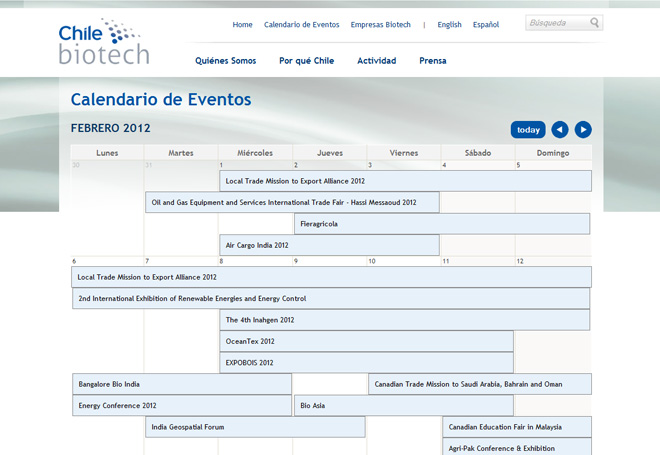The height and width of the screenshot is (455, 660).
Task: Go to previous month arrow
Action: (560, 130)
